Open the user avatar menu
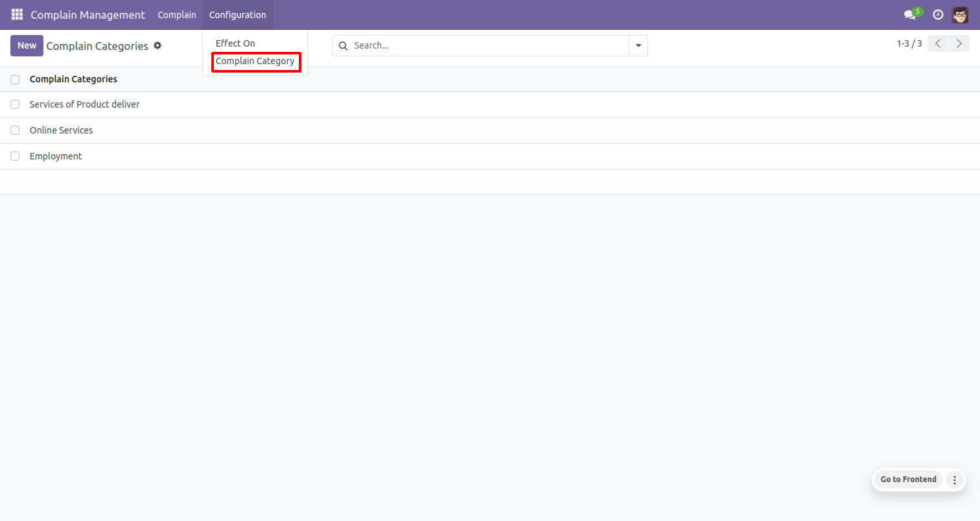The height and width of the screenshot is (521, 980). [960, 14]
